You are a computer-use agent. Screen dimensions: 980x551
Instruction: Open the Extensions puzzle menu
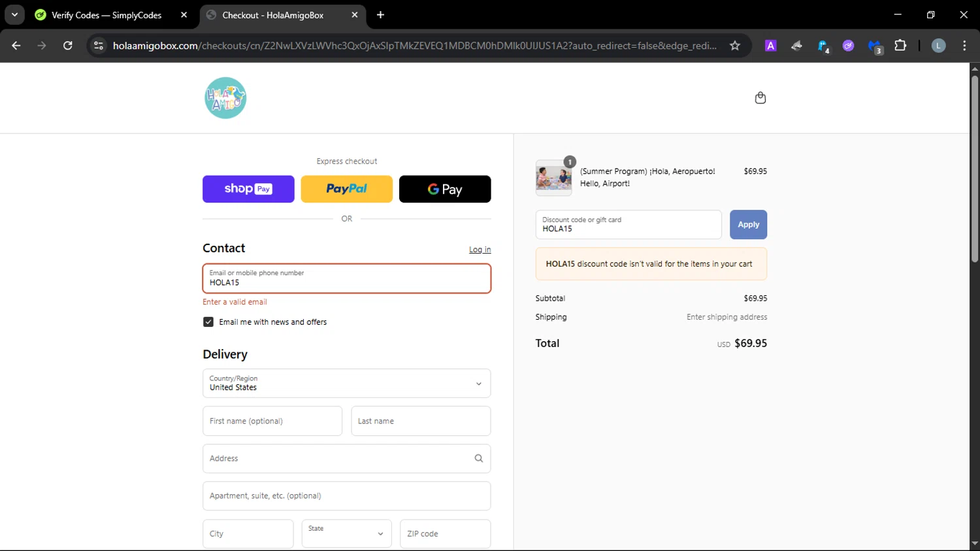point(900,46)
